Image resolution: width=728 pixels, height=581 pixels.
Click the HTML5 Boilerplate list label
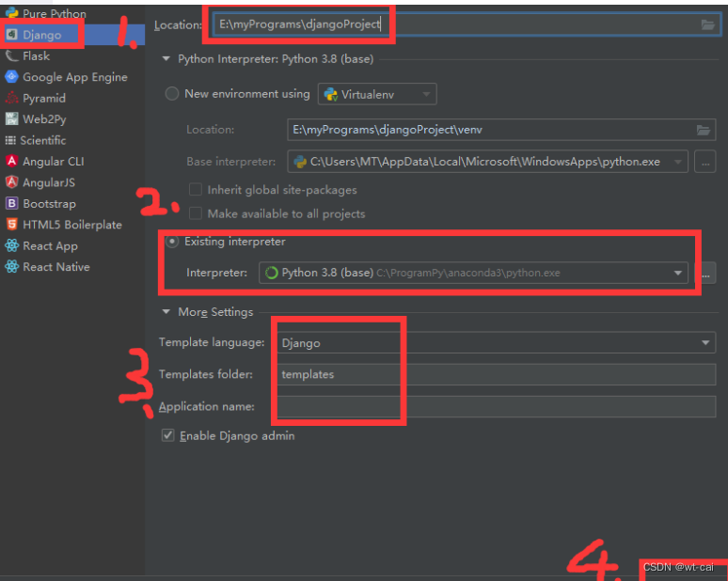[x=72, y=225]
